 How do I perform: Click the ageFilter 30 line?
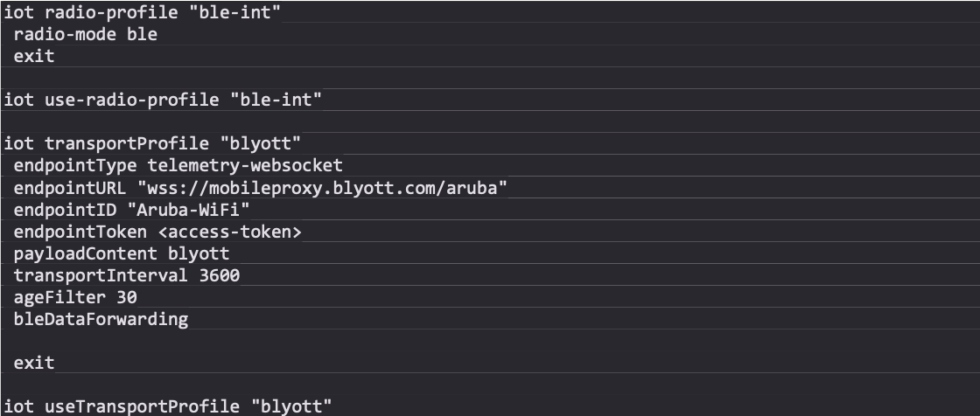coord(75,297)
